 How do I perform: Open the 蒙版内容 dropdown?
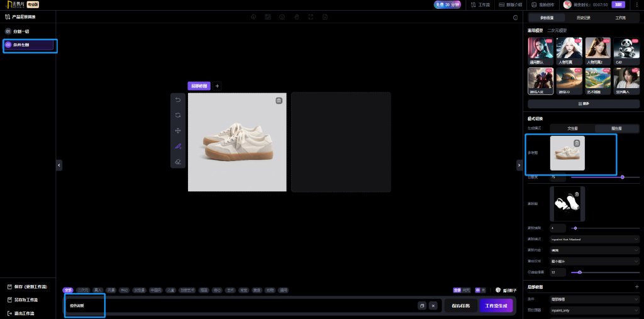click(595, 250)
